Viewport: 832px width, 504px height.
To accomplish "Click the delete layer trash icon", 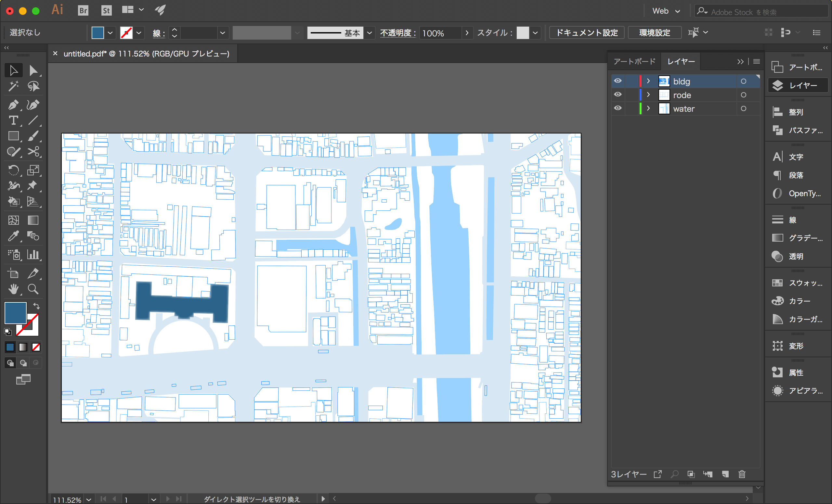I will [x=742, y=474].
